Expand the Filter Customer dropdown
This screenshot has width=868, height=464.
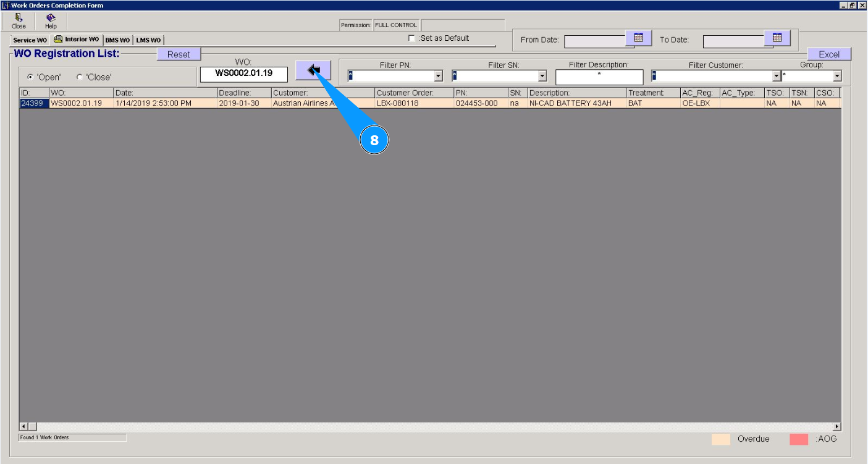pos(777,76)
